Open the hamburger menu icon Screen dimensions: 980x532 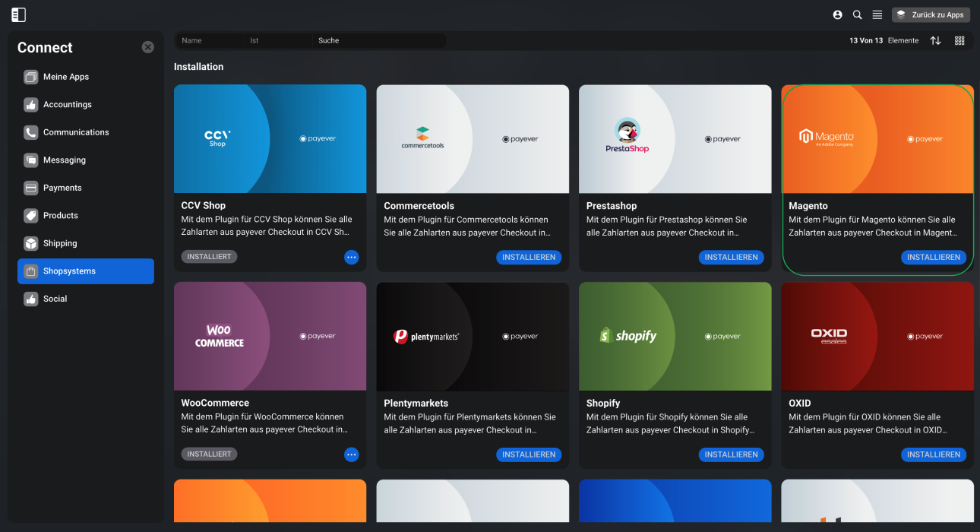(877, 14)
